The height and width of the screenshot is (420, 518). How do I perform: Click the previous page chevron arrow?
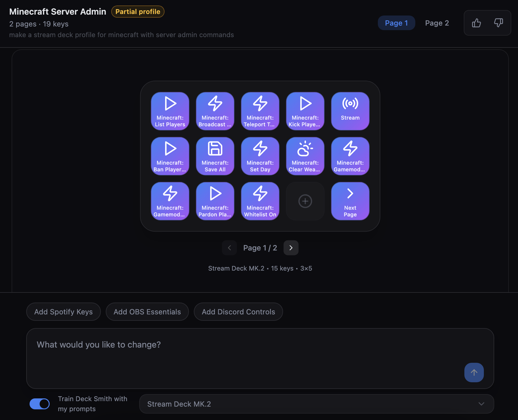click(x=229, y=248)
